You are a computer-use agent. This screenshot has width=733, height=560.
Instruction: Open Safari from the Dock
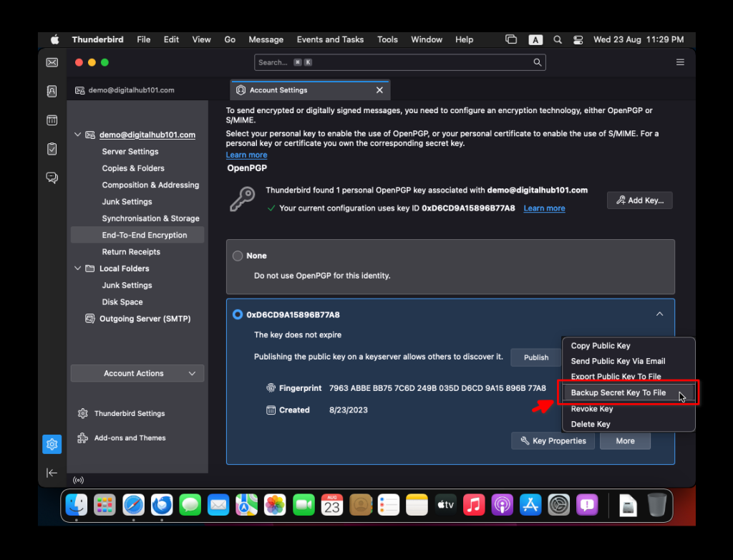tap(133, 505)
